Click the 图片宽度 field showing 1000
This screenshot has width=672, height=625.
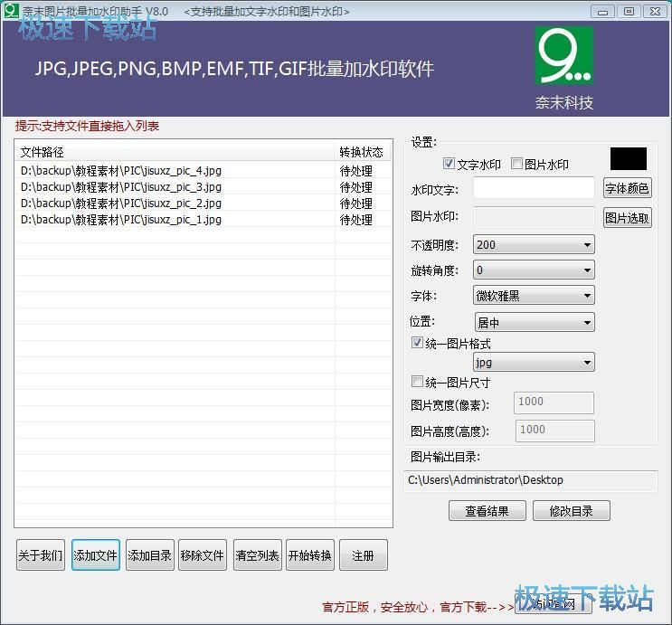554,402
